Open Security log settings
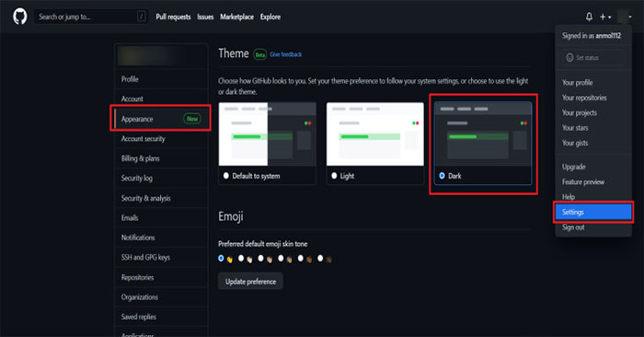 pyautogui.click(x=161, y=178)
